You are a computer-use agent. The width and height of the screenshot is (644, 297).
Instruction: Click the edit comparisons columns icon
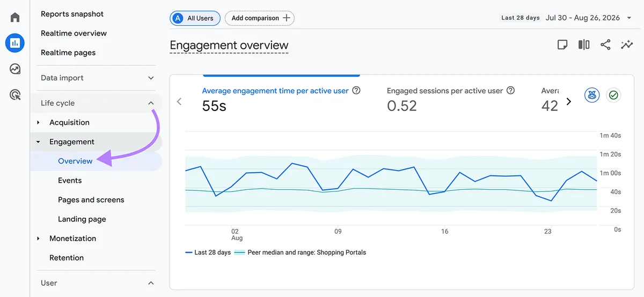pyautogui.click(x=584, y=44)
